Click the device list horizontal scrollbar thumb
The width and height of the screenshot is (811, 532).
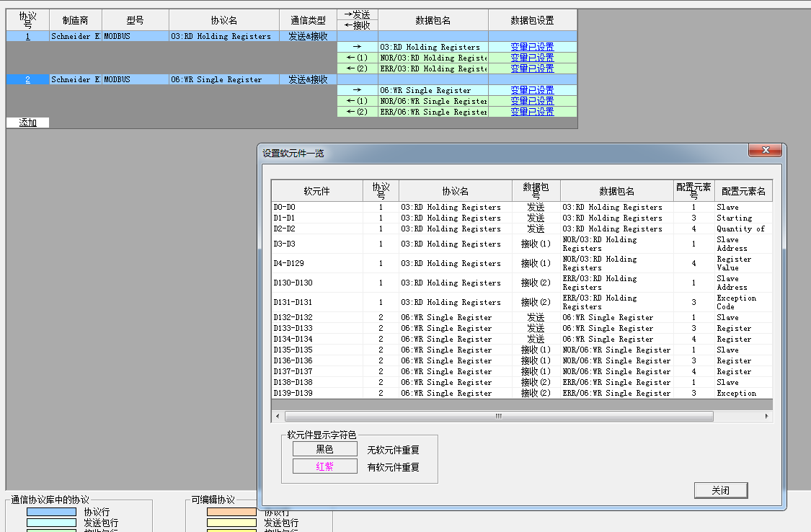(x=497, y=417)
